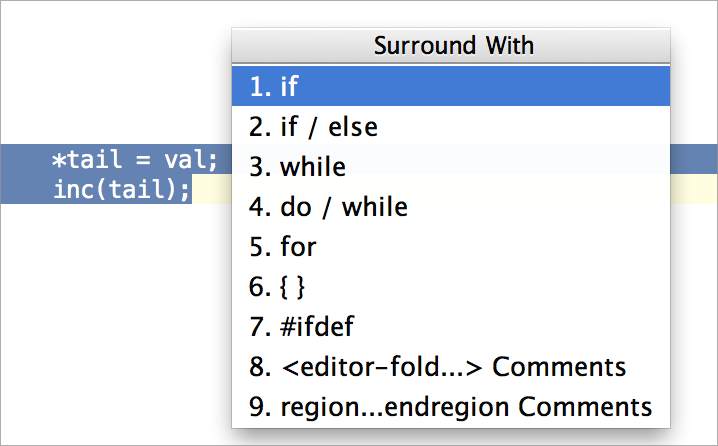This screenshot has width=718, height=446.
Task: Click the "val" identifier in the code
Action: pos(188,160)
